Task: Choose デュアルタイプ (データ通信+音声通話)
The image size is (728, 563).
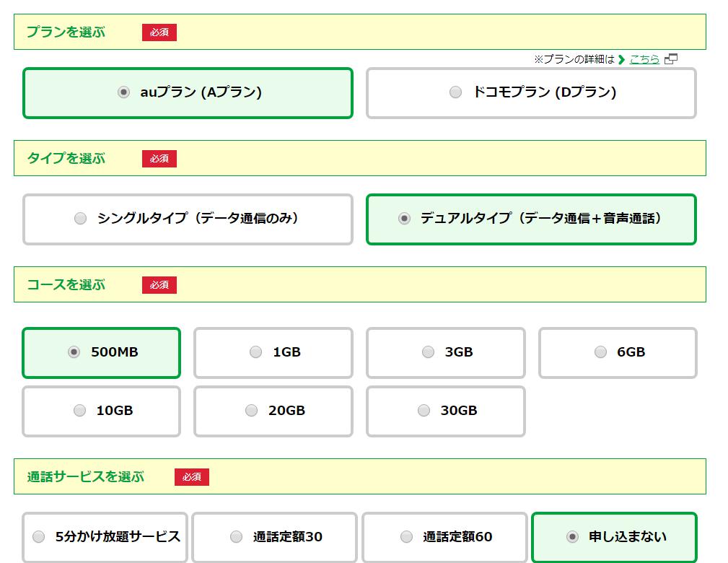Action: (x=531, y=219)
